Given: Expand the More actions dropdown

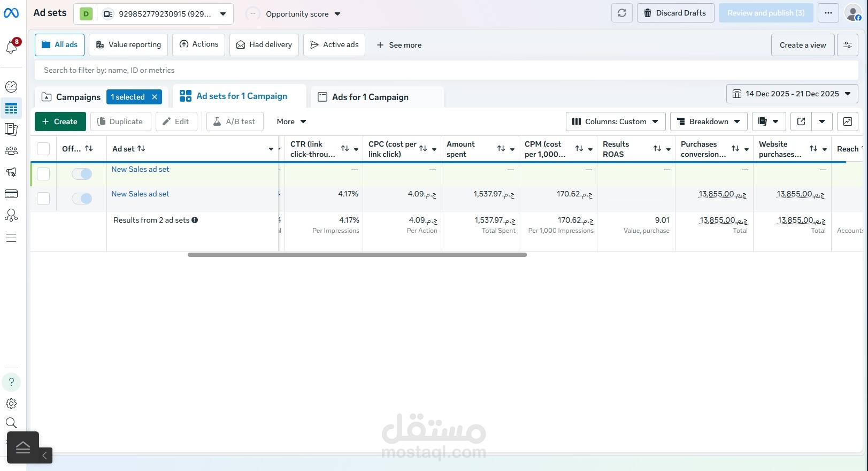Looking at the screenshot, I should [291, 121].
